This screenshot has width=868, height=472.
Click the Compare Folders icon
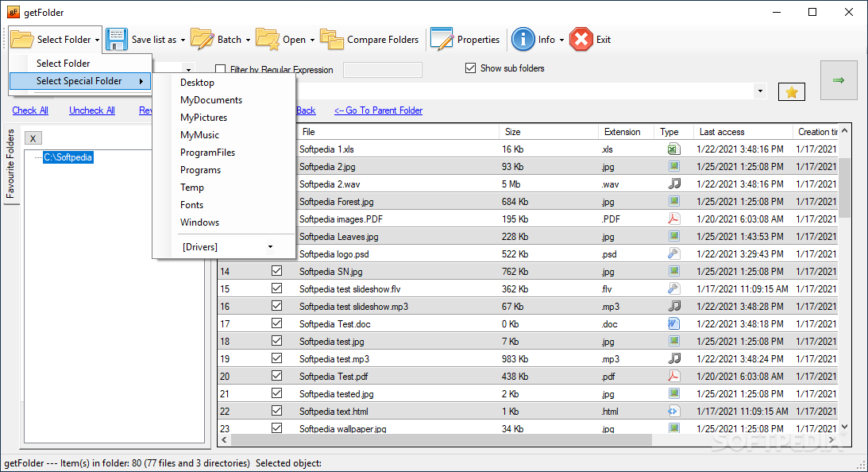pos(332,40)
